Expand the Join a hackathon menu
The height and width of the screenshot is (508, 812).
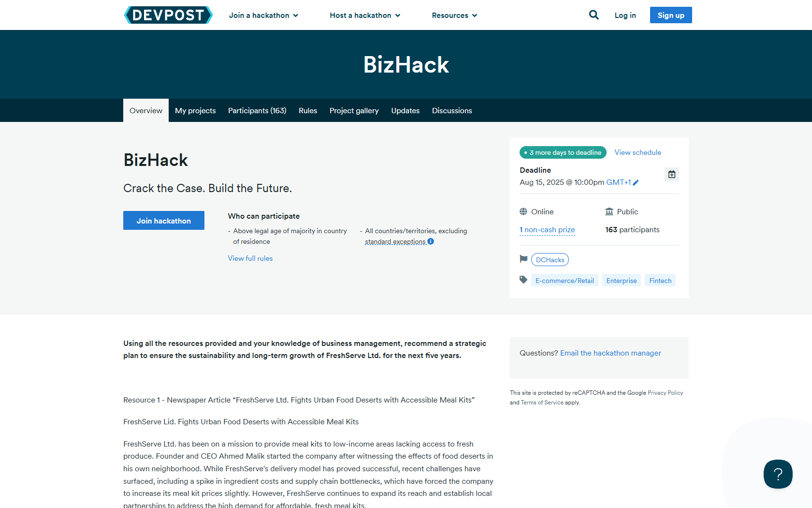pos(263,15)
